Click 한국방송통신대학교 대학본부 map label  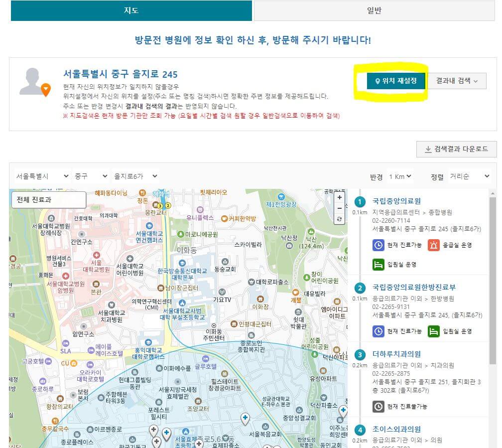[182, 274]
